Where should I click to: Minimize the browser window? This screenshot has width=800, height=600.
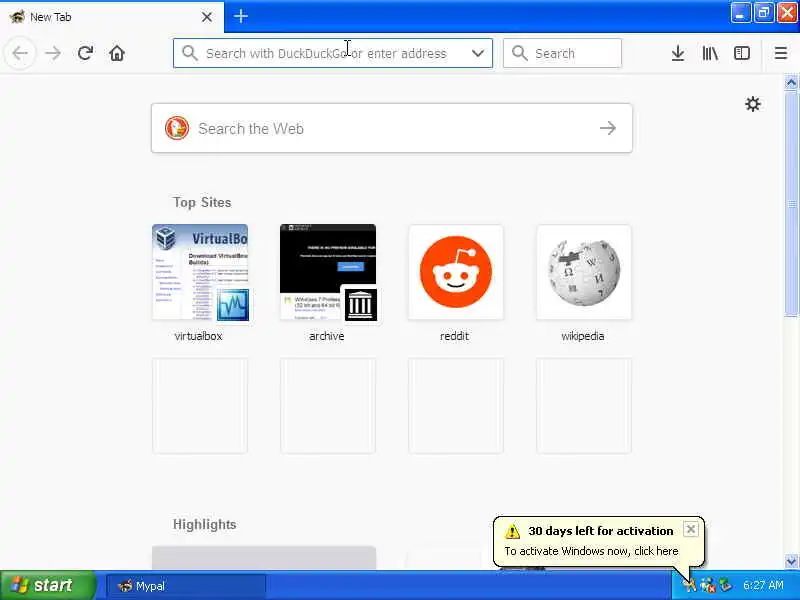point(740,13)
